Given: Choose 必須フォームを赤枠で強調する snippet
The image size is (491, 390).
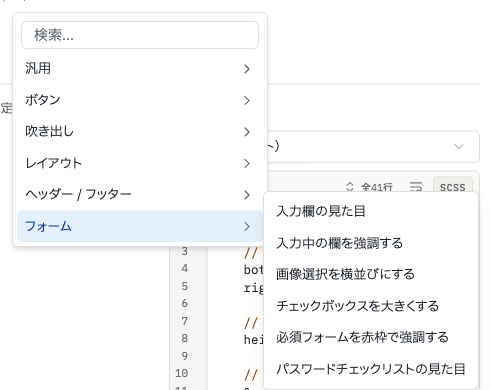Looking at the screenshot, I should tap(371, 337).
